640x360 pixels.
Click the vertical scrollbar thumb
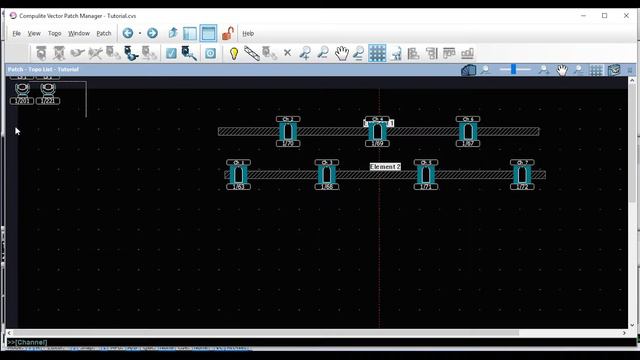(x=632, y=143)
